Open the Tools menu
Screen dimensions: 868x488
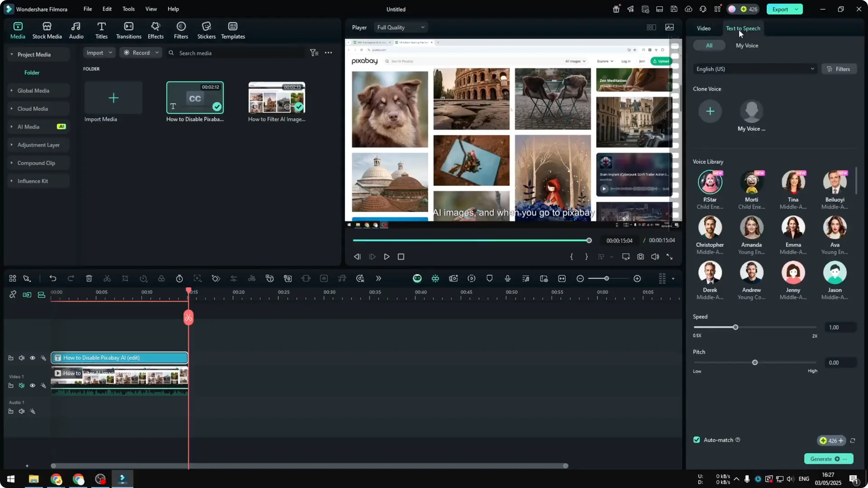click(x=128, y=9)
